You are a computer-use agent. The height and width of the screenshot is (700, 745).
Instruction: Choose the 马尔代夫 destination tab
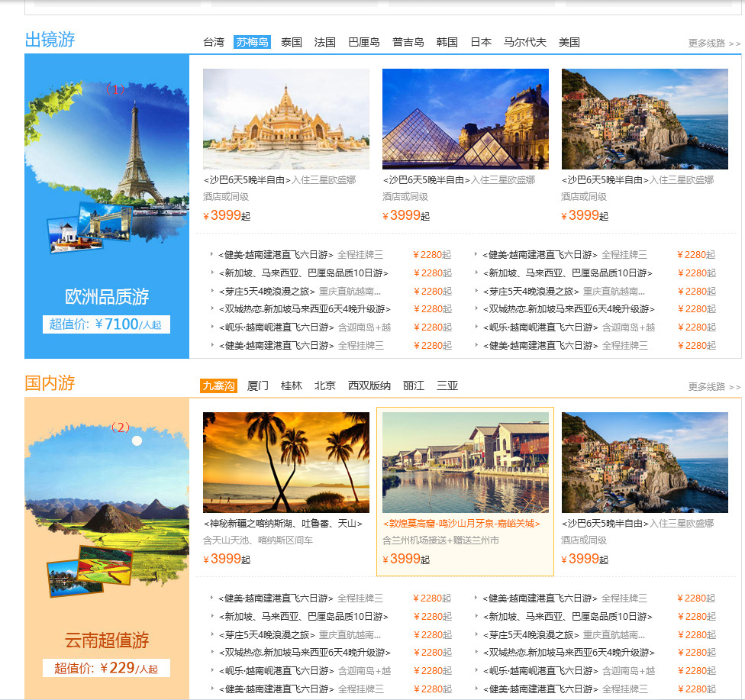click(525, 43)
